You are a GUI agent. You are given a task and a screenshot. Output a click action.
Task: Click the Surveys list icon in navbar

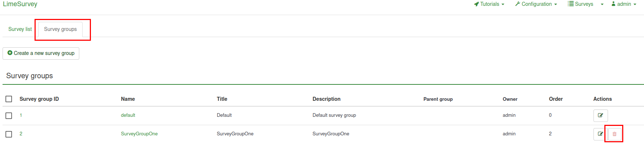571,4
